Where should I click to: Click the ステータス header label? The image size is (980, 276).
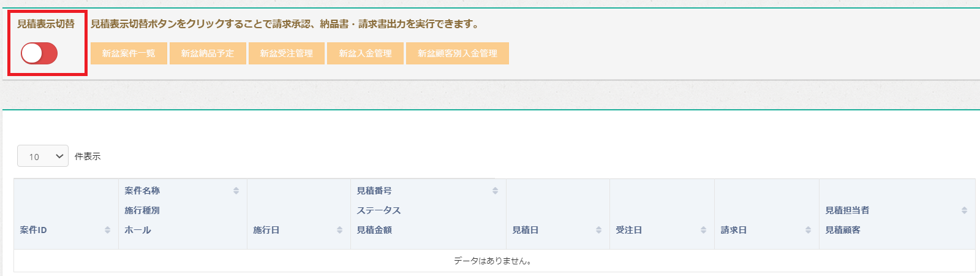click(379, 210)
